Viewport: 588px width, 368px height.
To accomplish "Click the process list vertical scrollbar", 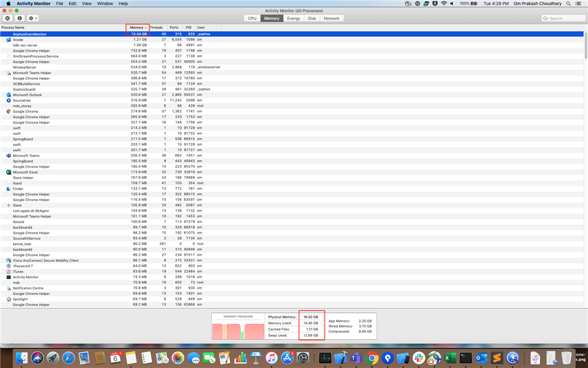I will click(586, 45).
